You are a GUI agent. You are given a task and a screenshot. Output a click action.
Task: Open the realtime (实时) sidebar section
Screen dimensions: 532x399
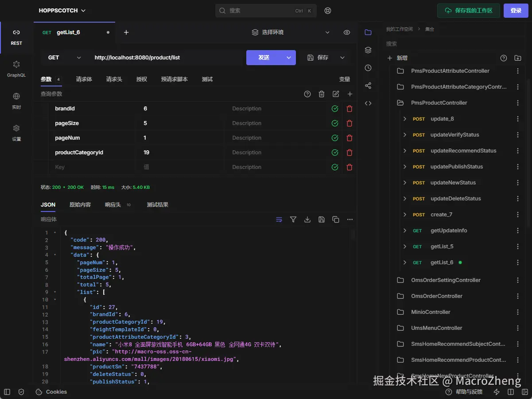(x=16, y=101)
